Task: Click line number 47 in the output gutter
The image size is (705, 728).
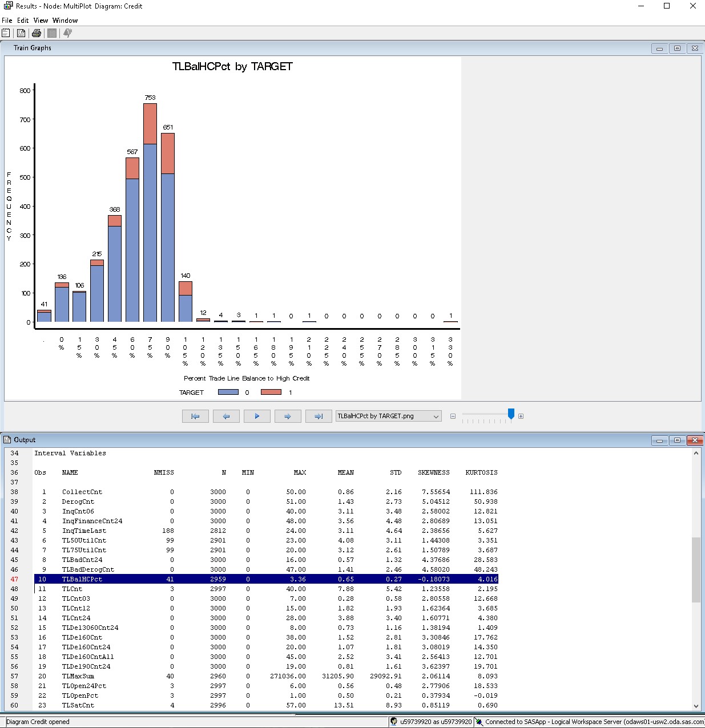Action: tap(14, 579)
